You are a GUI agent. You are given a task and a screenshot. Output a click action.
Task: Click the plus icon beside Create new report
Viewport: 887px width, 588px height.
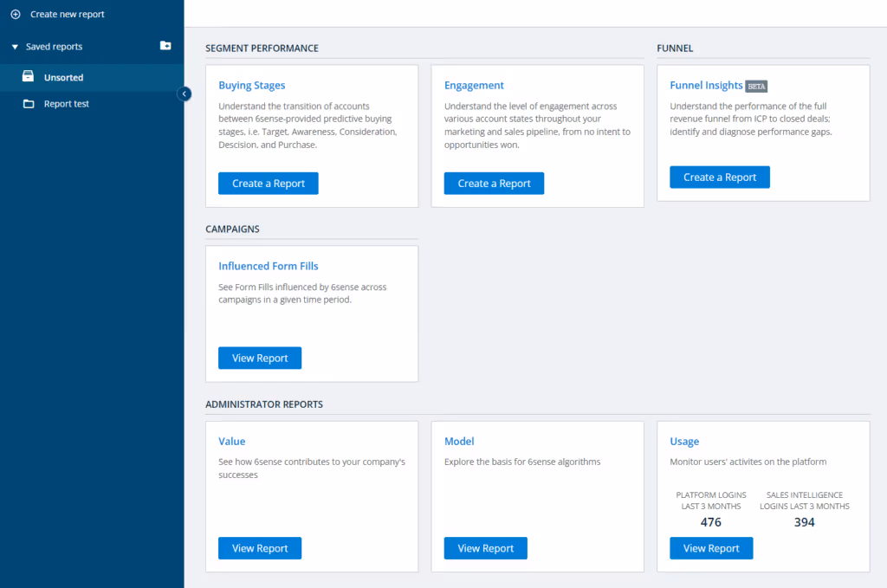[16, 14]
